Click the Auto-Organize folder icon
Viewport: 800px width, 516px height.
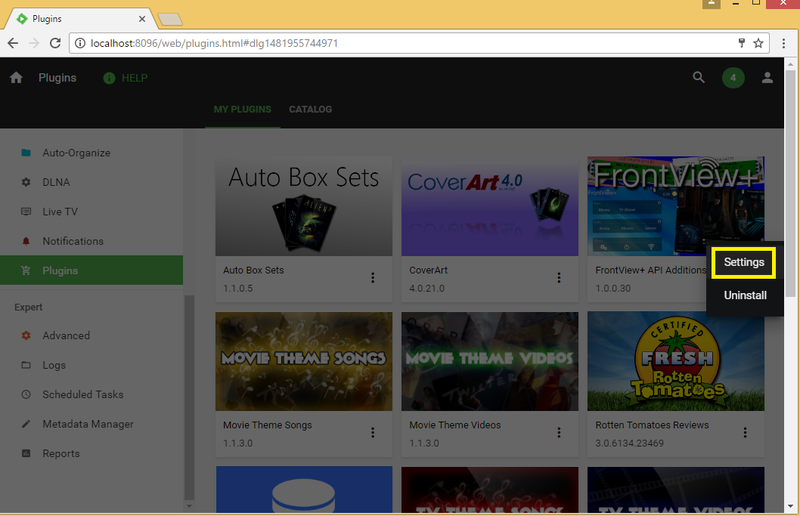26,153
